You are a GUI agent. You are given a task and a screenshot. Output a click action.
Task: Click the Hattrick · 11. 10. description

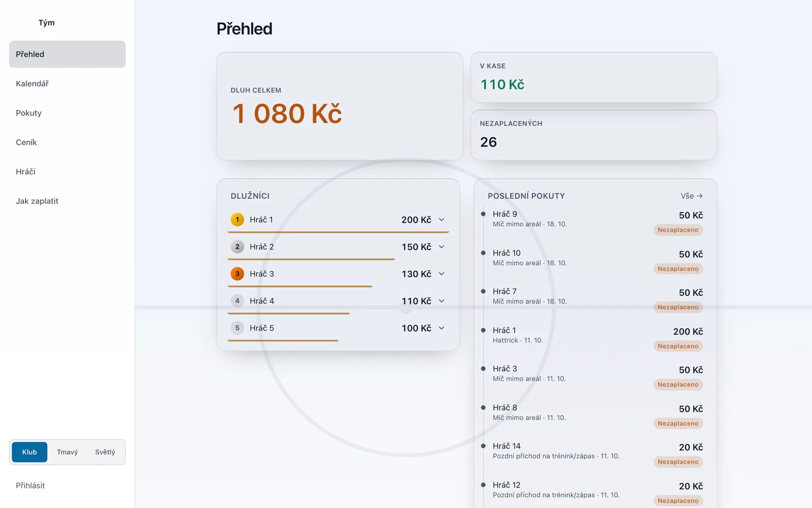pos(518,340)
